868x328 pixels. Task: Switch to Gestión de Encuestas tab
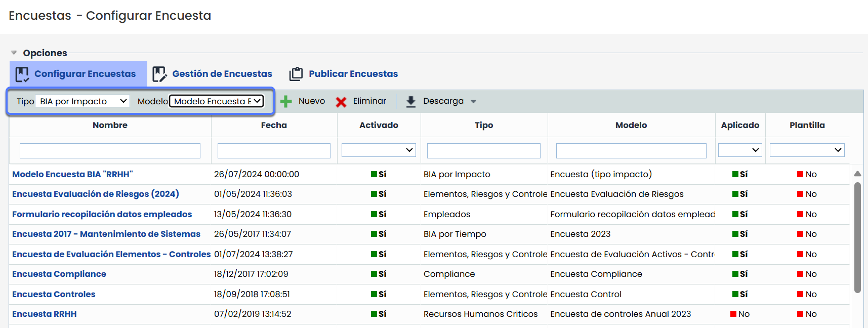[222, 74]
